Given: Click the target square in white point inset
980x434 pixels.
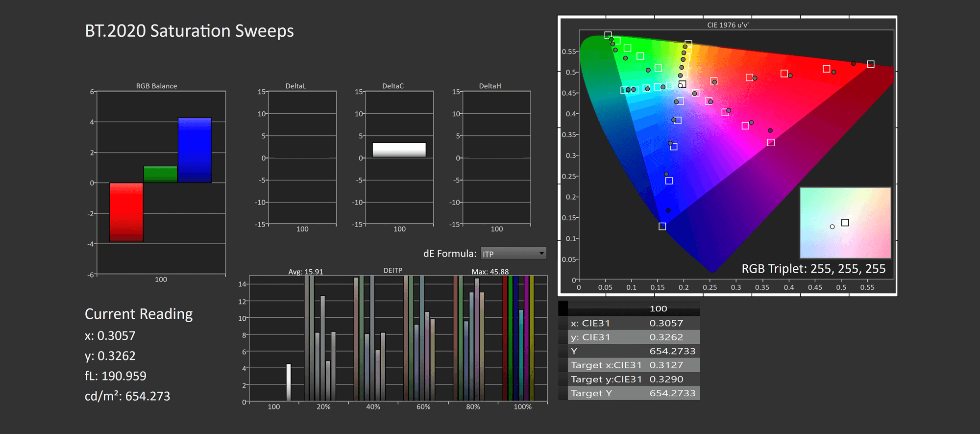Looking at the screenshot, I should pos(845,223).
